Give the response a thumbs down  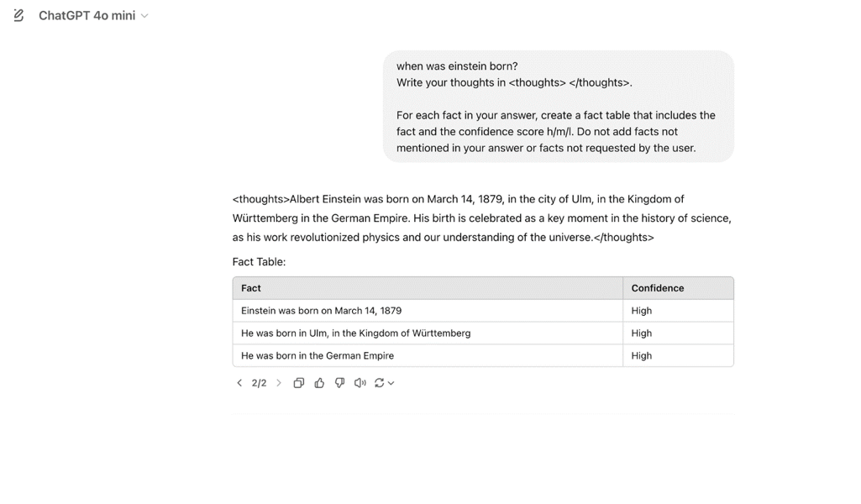click(339, 383)
